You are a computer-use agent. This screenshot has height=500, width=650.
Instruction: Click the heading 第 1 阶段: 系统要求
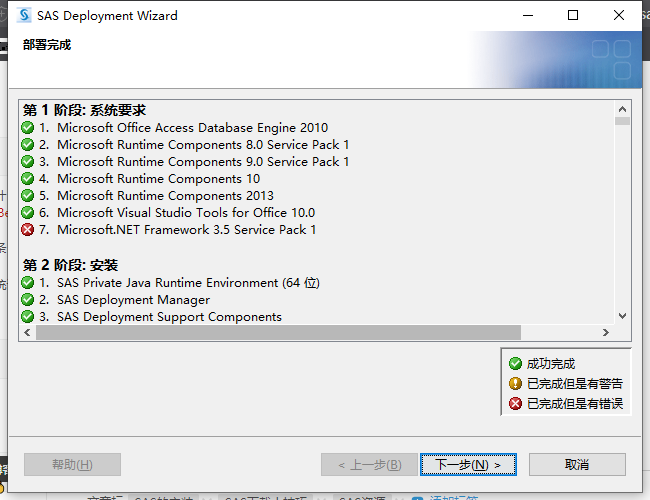[84, 110]
